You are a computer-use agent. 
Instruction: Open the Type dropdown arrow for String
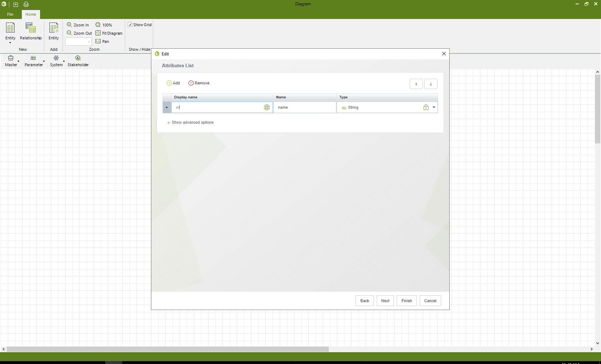434,107
